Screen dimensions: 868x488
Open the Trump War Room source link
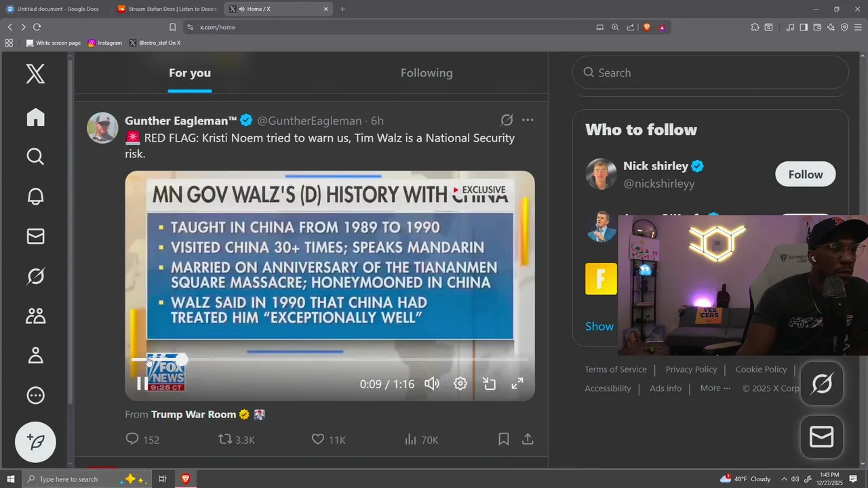pyautogui.click(x=193, y=414)
